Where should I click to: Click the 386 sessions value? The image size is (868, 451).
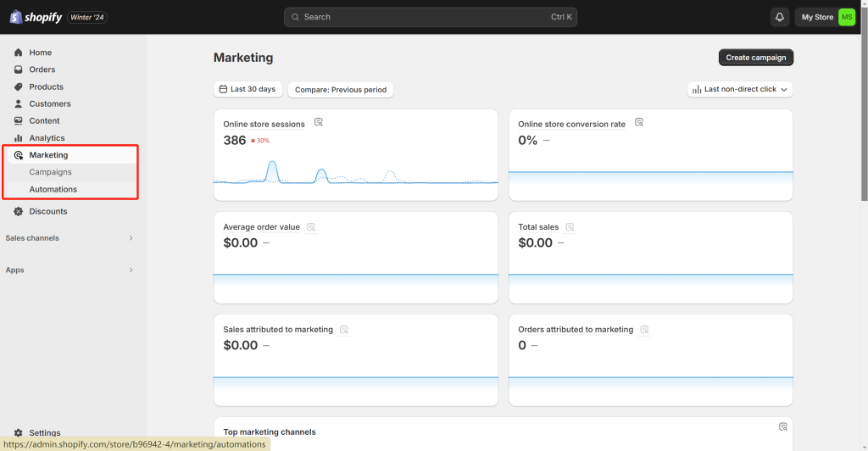234,141
